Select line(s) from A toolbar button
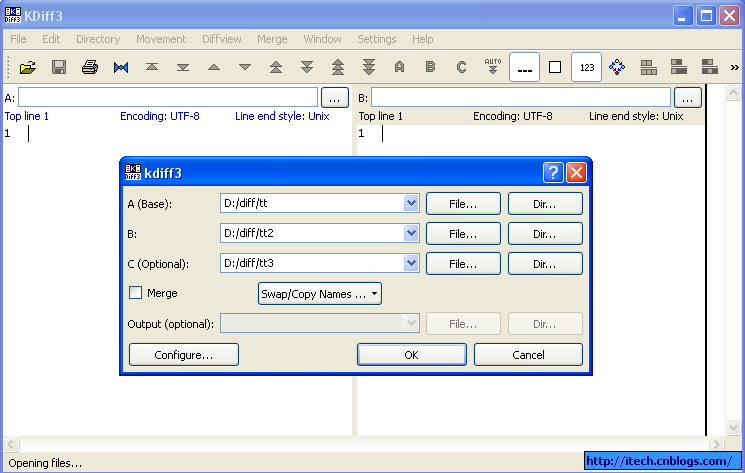Screen dimensions: 745x473 pyautogui.click(x=399, y=67)
